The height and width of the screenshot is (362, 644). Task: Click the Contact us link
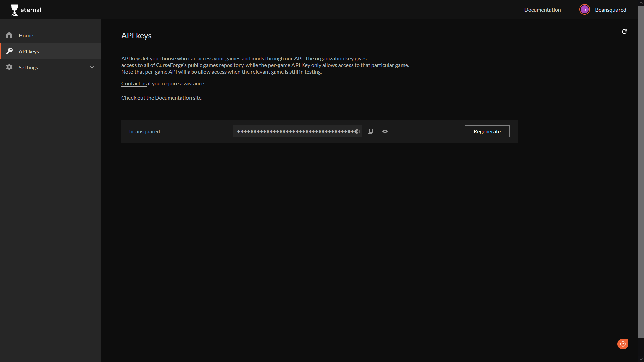[x=133, y=83]
